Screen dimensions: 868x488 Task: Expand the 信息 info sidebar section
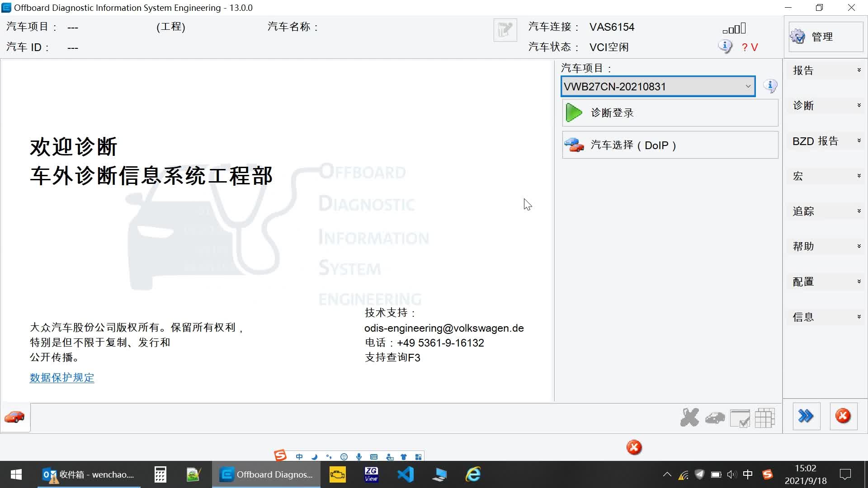click(826, 317)
